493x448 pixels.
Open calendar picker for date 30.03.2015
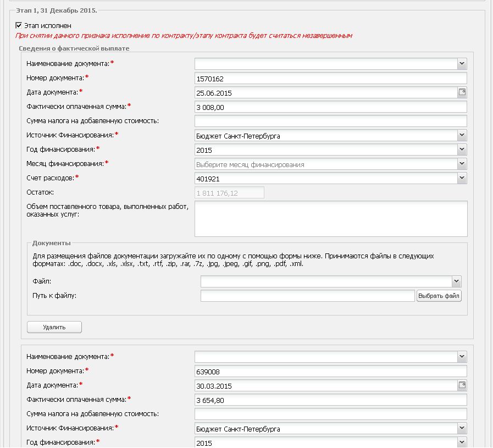pos(462,385)
